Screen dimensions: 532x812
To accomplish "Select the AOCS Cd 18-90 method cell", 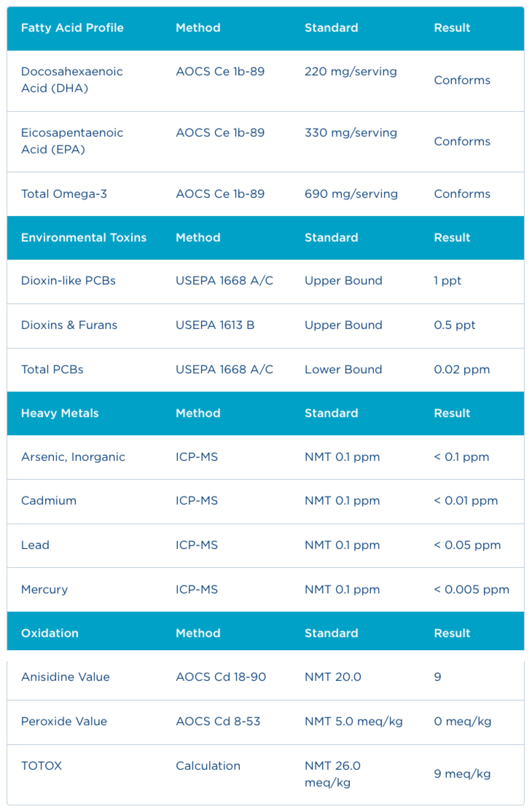I will (x=221, y=677).
